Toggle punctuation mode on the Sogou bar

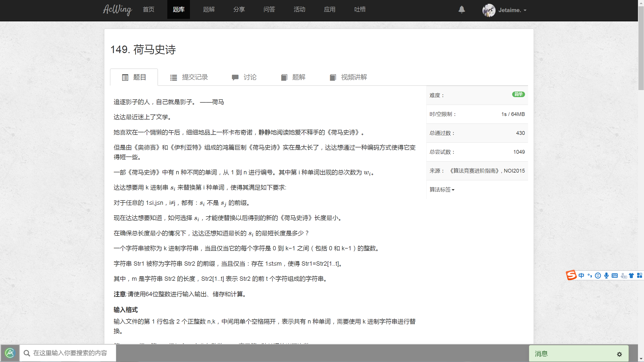tap(589, 275)
